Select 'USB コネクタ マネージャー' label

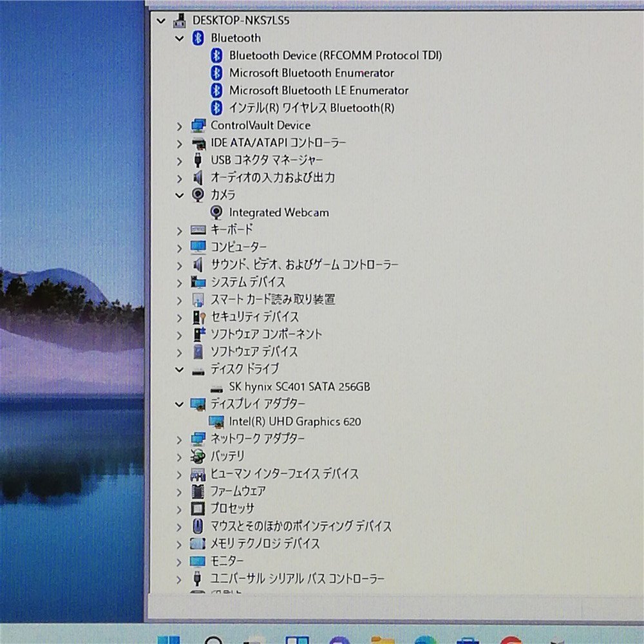[x=267, y=160]
